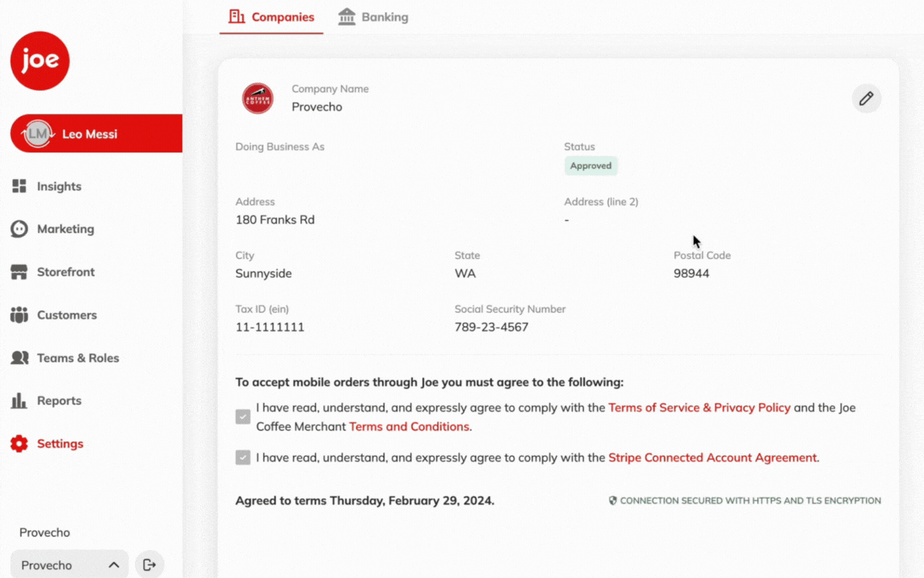This screenshot has width=924, height=578.
Task: Open Insights from the dashboard grid icon
Action: click(x=19, y=186)
